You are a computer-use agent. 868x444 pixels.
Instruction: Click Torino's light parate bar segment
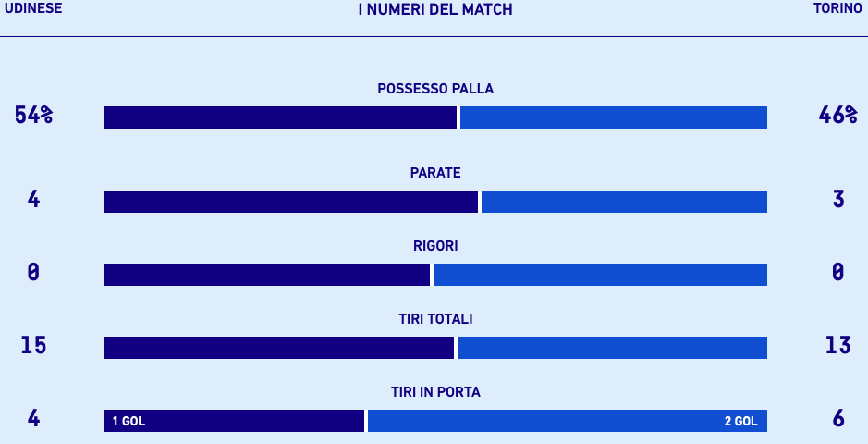point(624,202)
